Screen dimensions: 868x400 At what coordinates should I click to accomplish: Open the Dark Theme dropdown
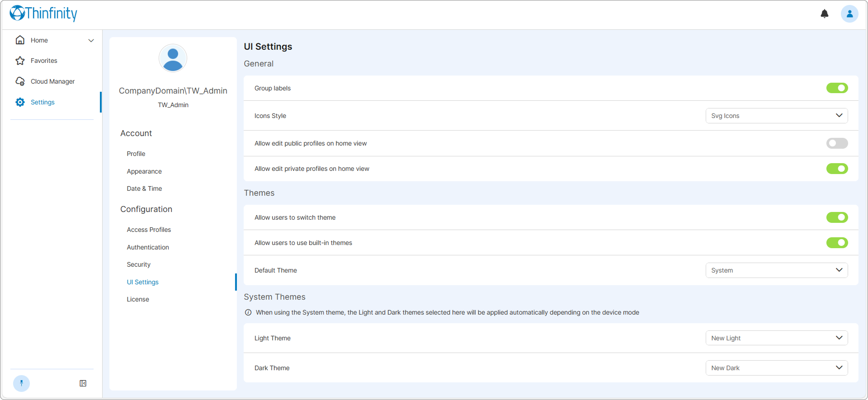pyautogui.click(x=777, y=368)
